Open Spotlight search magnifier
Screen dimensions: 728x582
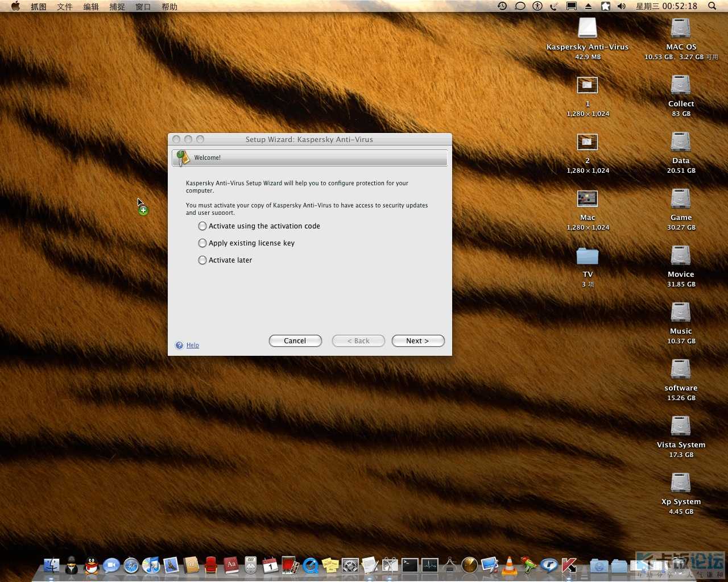[712, 6]
